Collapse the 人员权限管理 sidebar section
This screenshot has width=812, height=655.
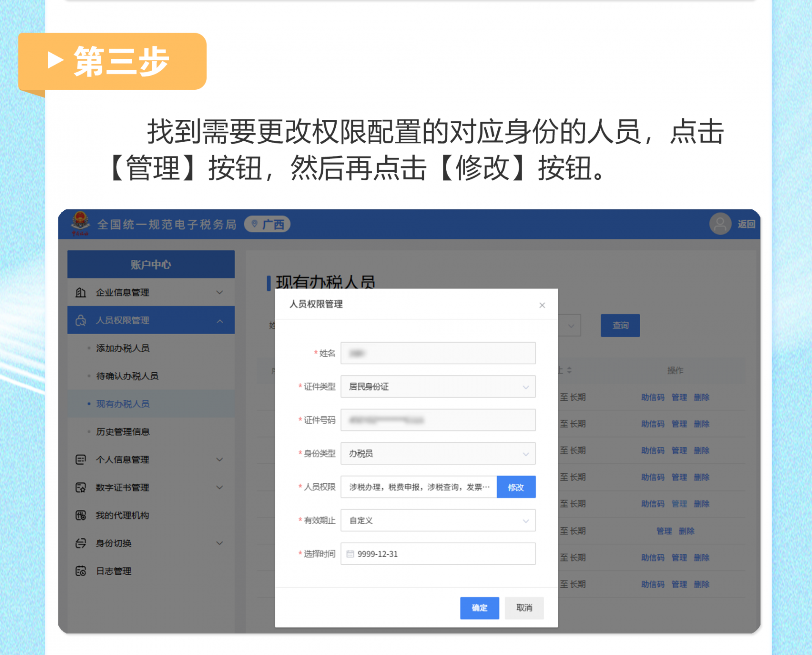(219, 321)
